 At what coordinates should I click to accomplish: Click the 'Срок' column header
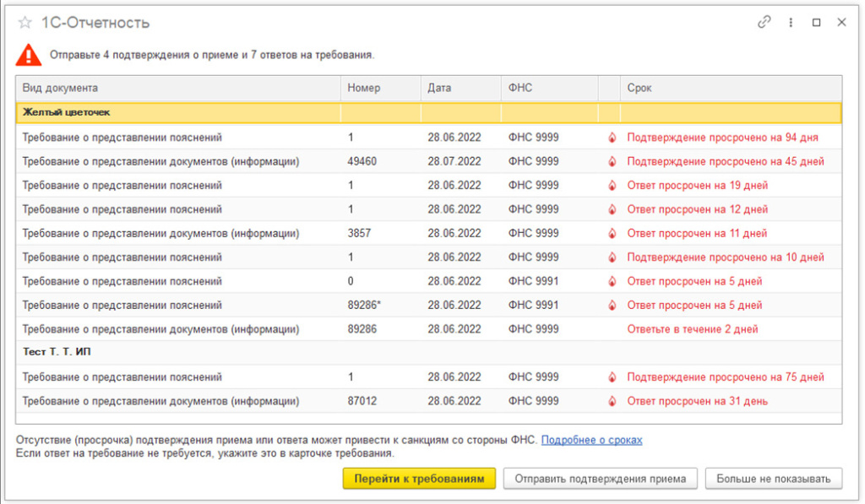(x=731, y=88)
